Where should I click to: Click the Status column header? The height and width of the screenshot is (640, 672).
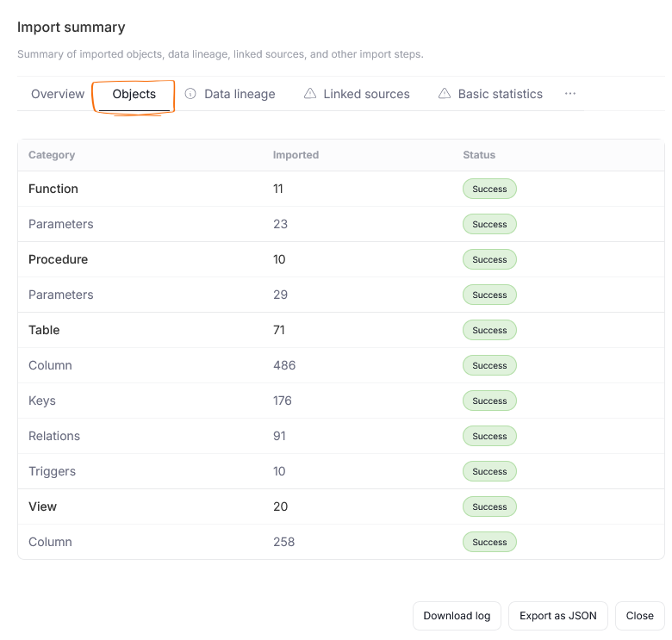(479, 155)
